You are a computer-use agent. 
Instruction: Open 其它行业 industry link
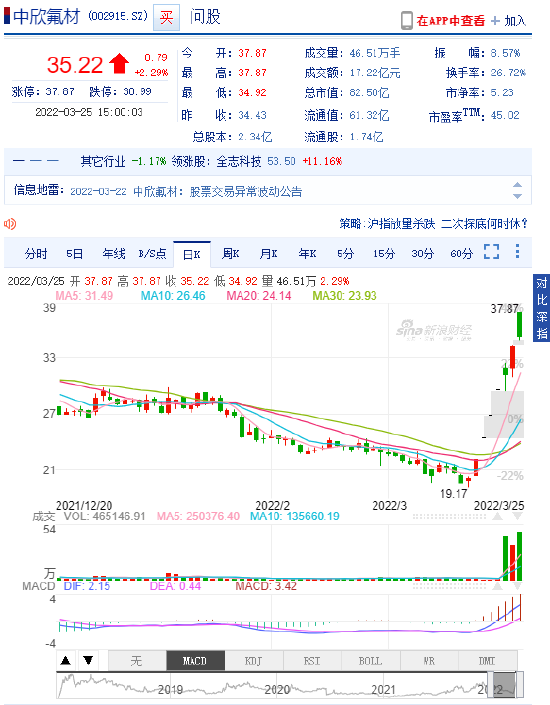click(103, 161)
